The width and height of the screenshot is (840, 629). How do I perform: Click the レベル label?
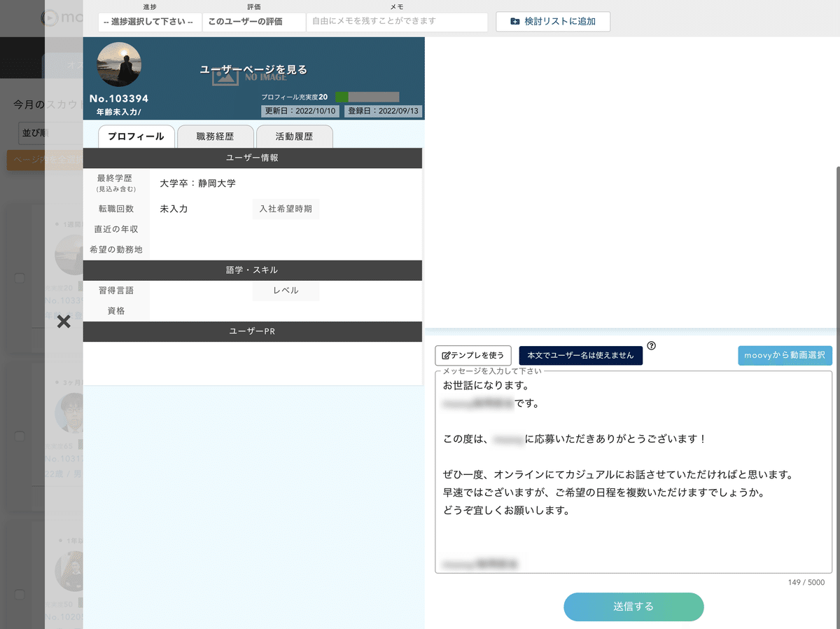click(286, 291)
